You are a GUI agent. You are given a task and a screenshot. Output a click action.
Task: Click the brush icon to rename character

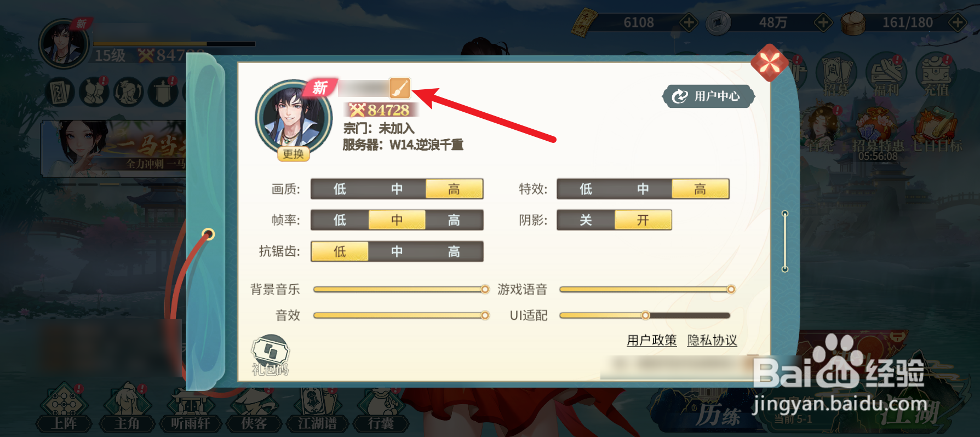(399, 88)
